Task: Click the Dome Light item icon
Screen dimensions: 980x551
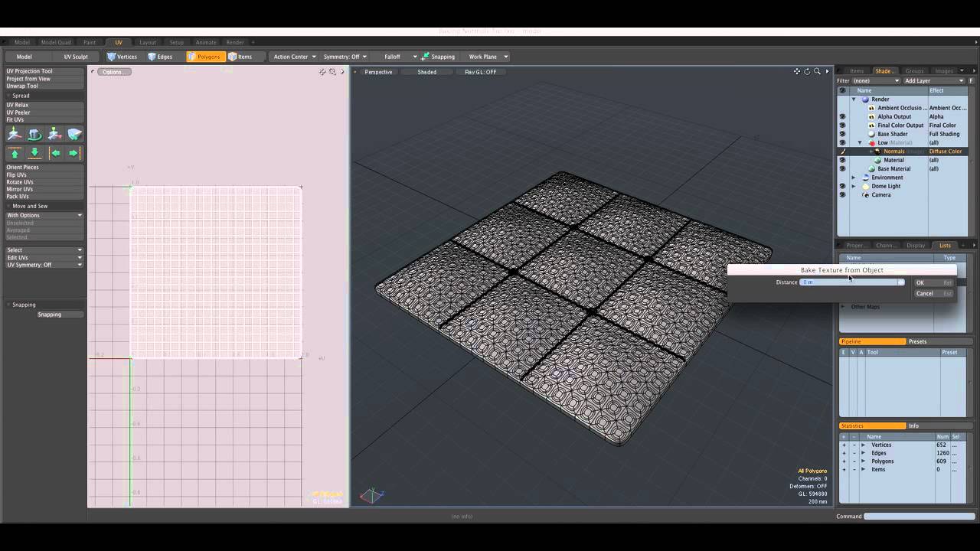Action: coord(865,186)
